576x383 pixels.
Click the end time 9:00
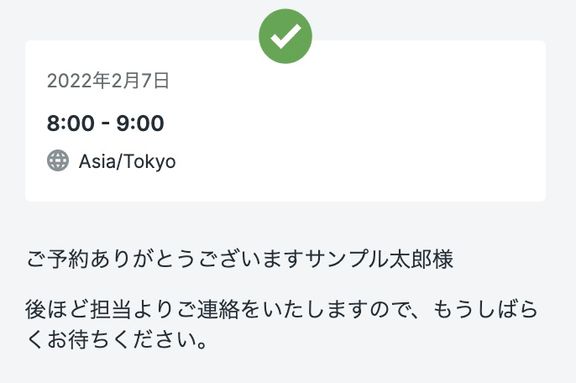pos(140,123)
